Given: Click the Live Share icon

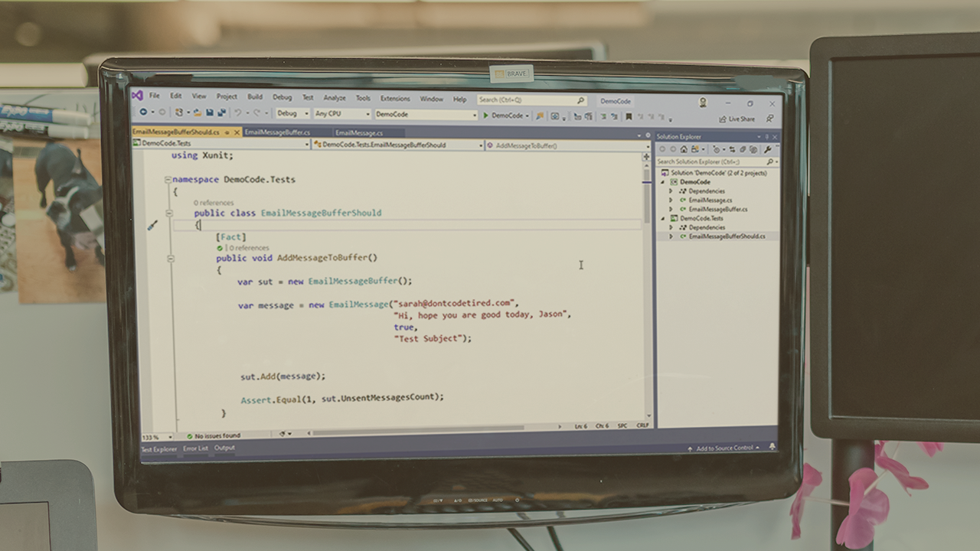Looking at the screenshot, I should [723, 119].
